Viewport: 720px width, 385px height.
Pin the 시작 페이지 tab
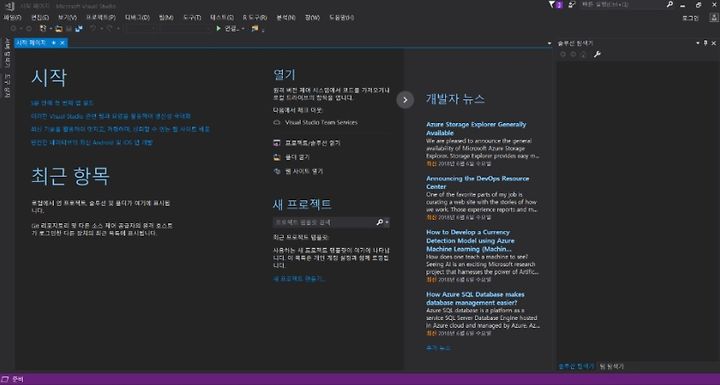click(x=54, y=43)
